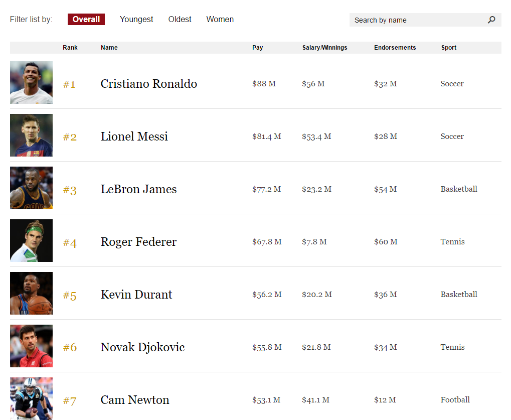Open the Kevin Durant name link

(x=136, y=295)
